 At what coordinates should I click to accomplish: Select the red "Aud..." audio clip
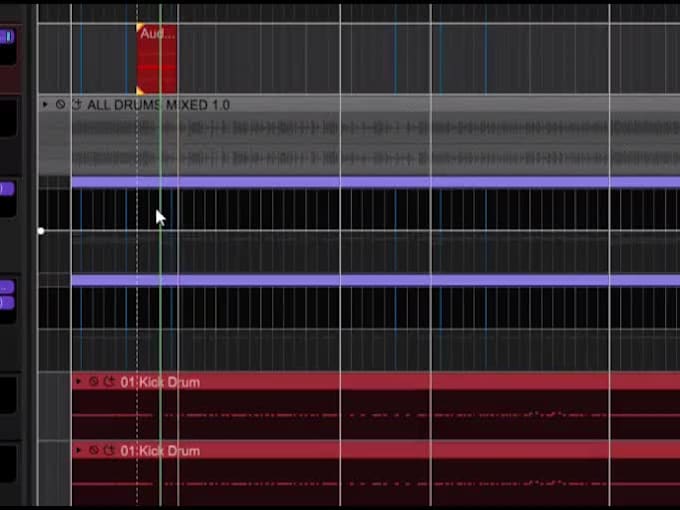[x=157, y=59]
